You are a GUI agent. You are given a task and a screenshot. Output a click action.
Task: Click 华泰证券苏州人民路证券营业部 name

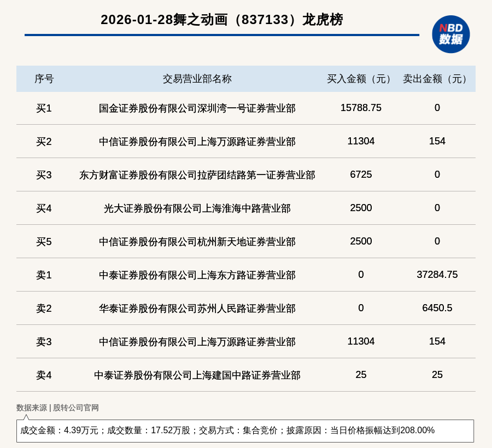(x=197, y=309)
